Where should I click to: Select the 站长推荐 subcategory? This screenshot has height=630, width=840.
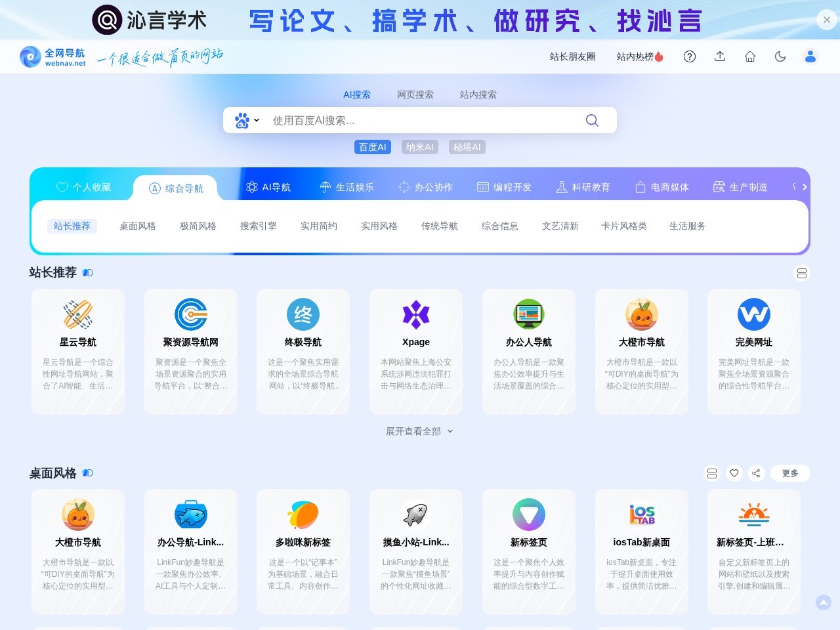point(72,226)
